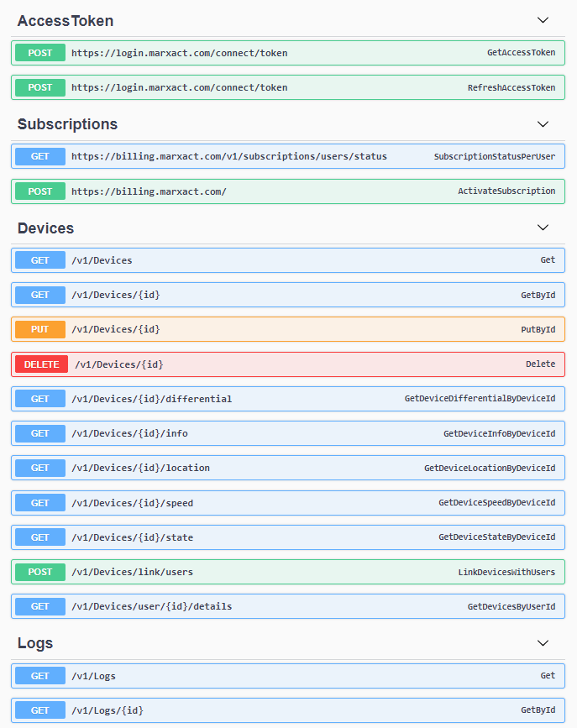Open the /v1/Devices/{id}/location endpoint path
The width and height of the screenshot is (577, 728).
[140, 468]
